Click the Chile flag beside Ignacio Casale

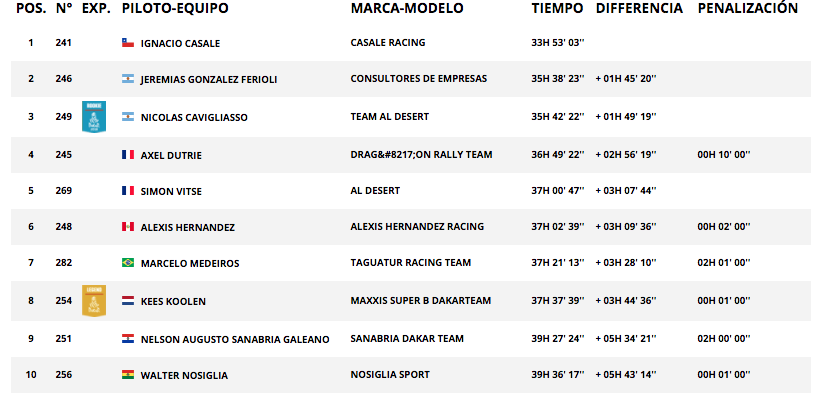[128, 43]
